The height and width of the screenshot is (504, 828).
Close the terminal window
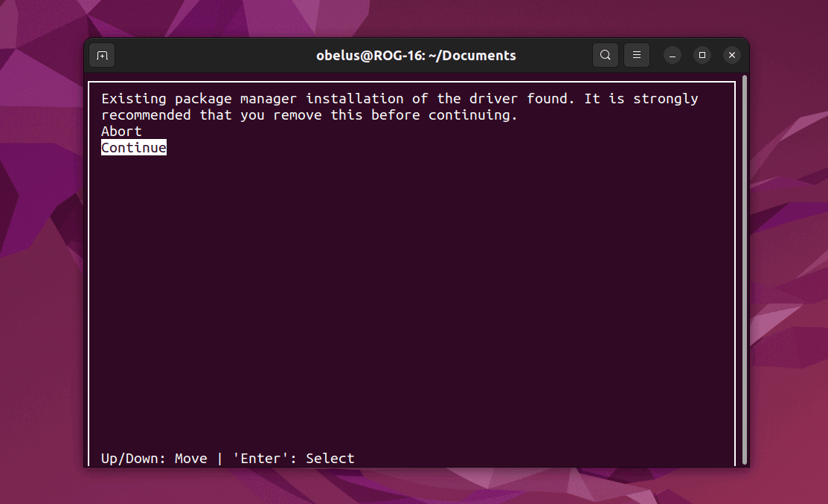tap(731, 56)
